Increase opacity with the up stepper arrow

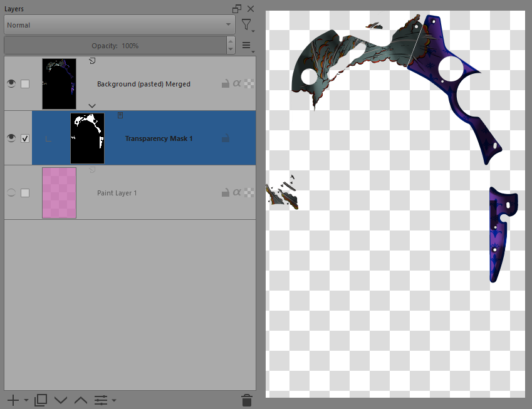coord(231,41)
